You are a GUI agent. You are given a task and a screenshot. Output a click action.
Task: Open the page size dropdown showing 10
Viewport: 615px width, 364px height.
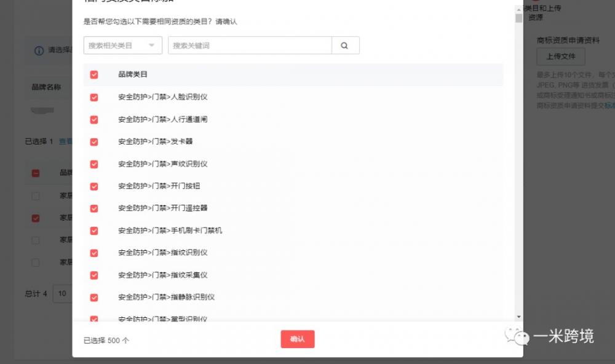tap(62, 293)
